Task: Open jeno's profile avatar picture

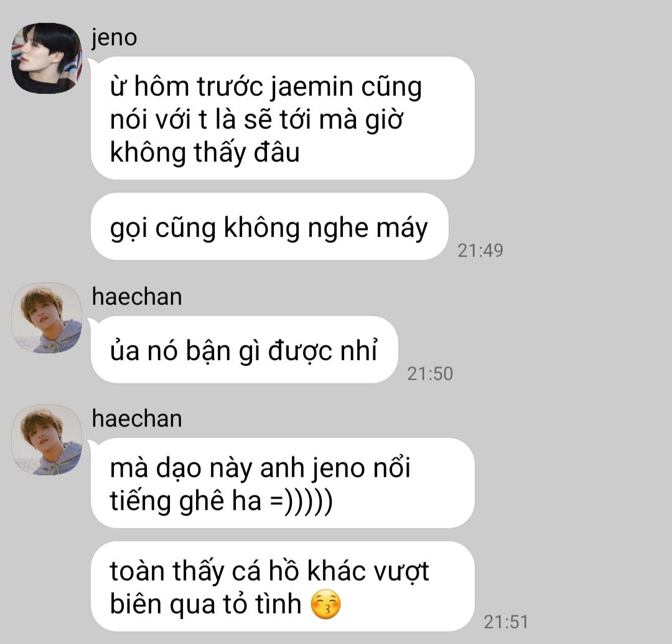Action: pos(46,58)
